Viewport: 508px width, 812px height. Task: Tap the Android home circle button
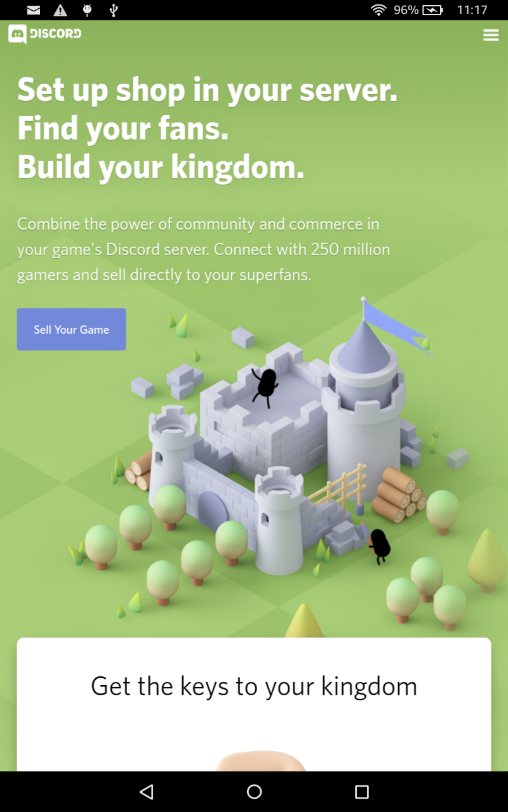pyautogui.click(x=254, y=791)
